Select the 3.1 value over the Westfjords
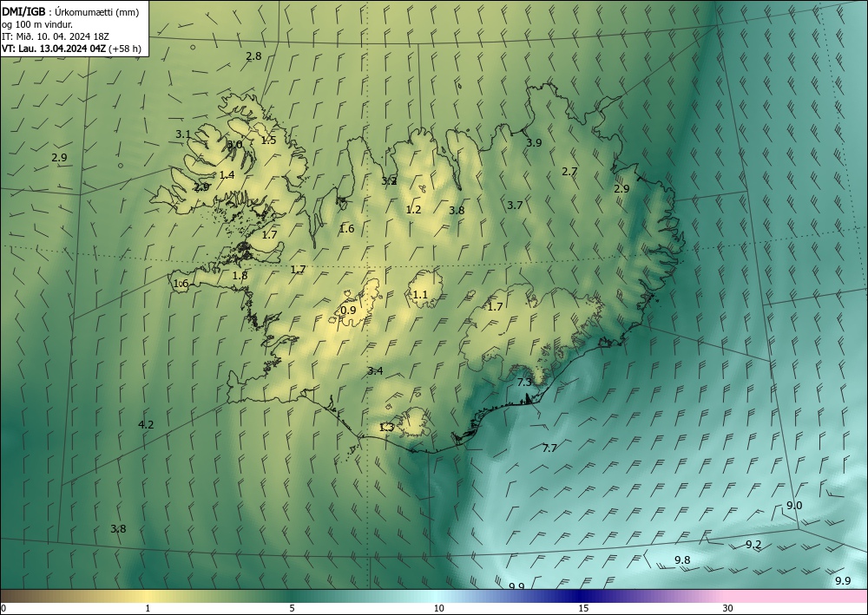 (183, 134)
